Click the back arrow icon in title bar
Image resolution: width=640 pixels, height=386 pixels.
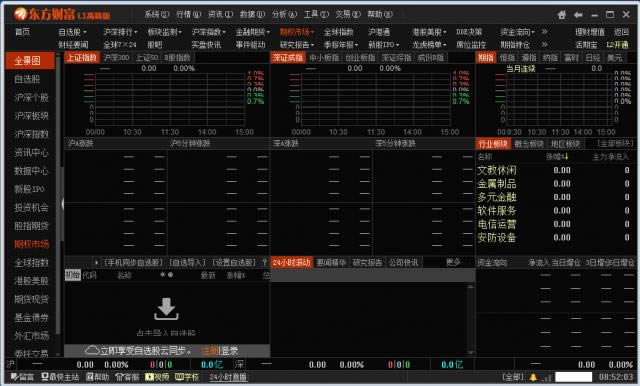tap(578, 15)
